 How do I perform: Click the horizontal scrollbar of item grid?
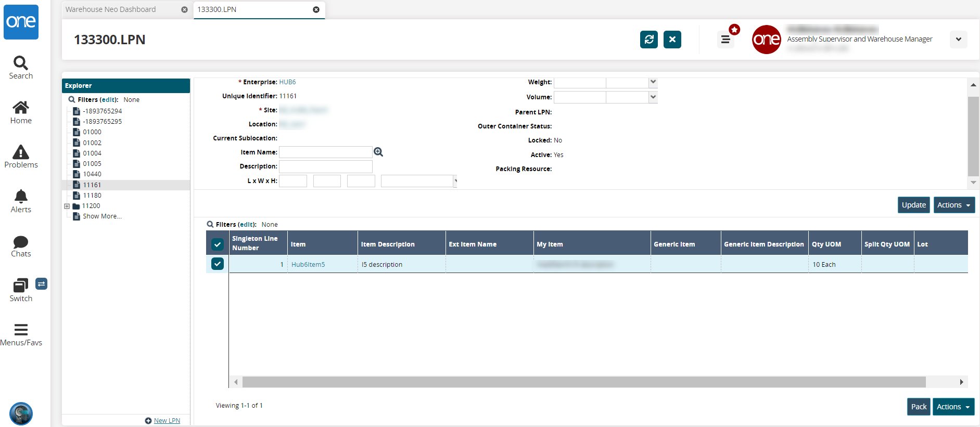(584, 382)
